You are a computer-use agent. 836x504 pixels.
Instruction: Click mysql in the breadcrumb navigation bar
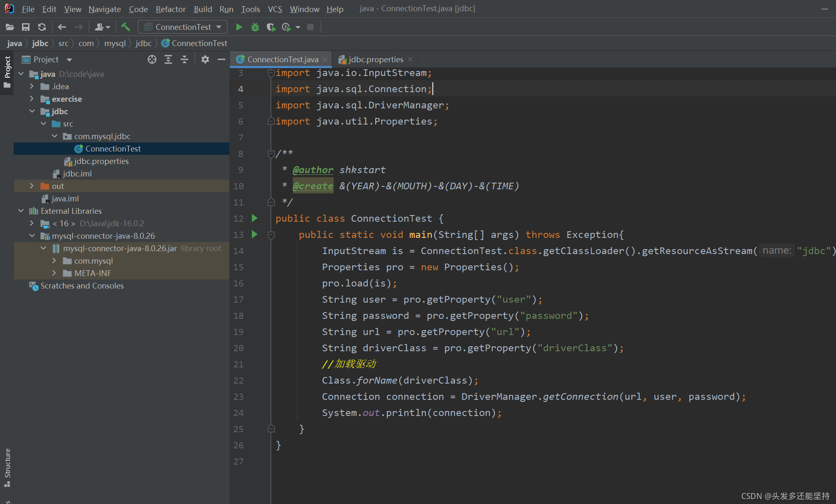pos(115,43)
